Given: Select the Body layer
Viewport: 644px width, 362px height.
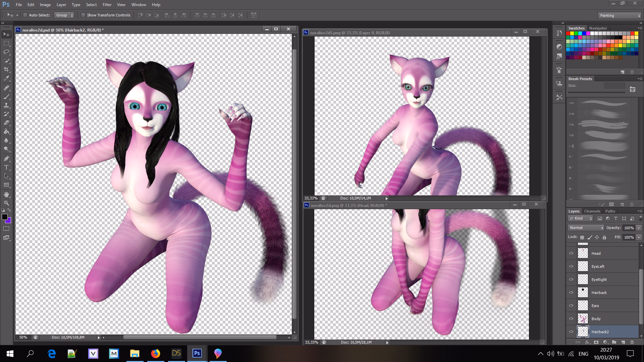Looking at the screenshot, I should coord(607,319).
